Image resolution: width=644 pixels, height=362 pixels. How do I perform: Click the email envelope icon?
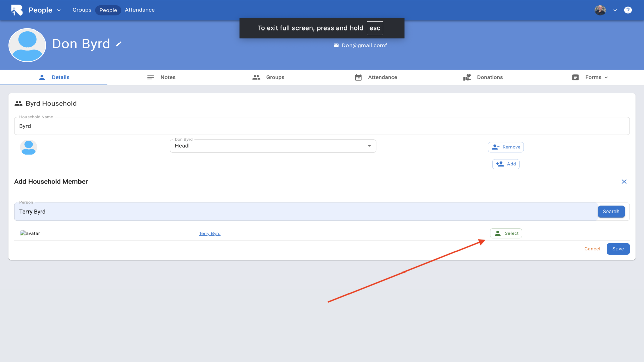point(336,45)
